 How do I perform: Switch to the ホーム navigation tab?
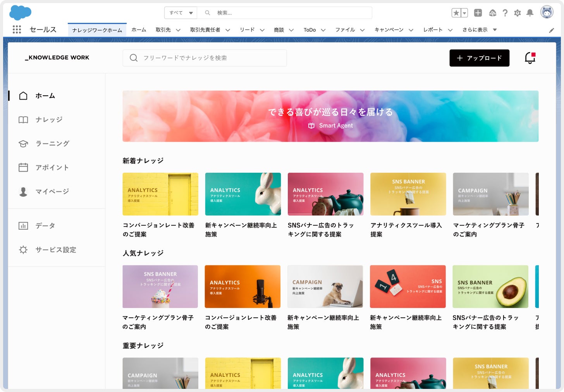(x=139, y=30)
